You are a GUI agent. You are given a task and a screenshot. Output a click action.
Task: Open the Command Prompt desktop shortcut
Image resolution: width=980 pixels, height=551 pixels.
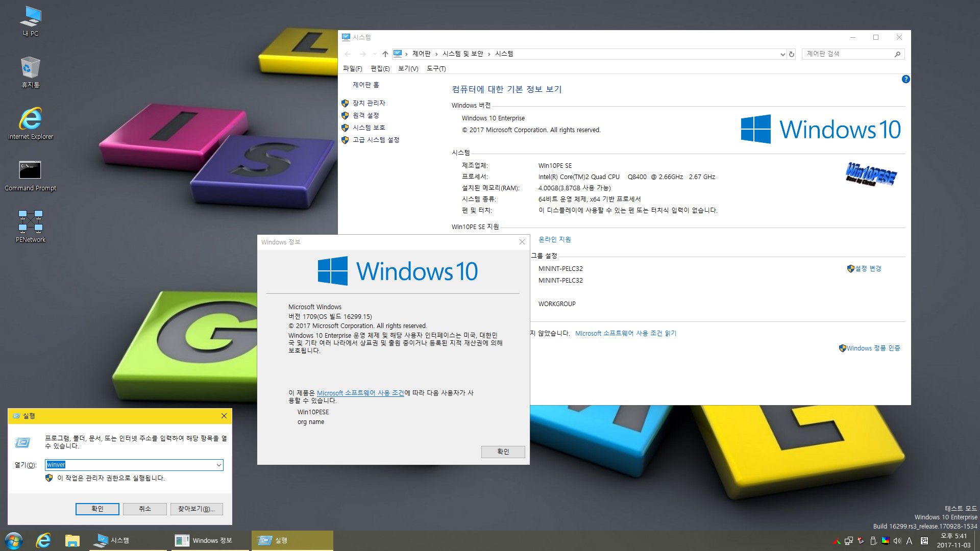point(31,176)
